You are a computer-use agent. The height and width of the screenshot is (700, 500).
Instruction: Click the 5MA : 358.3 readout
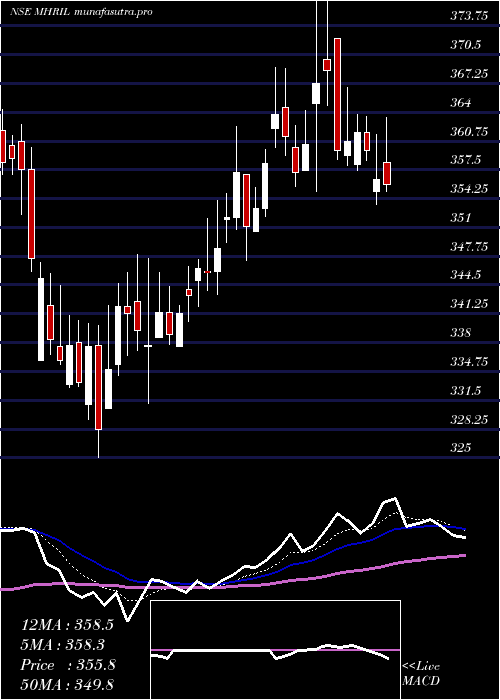click(63, 645)
